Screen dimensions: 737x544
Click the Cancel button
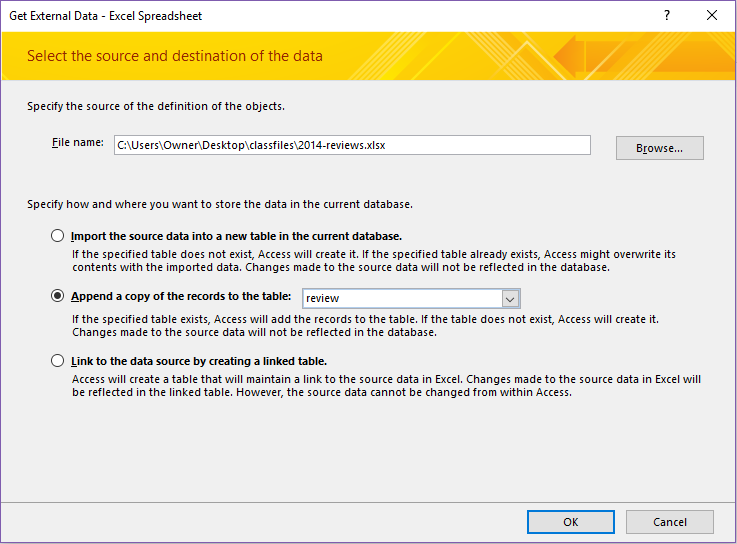[669, 522]
